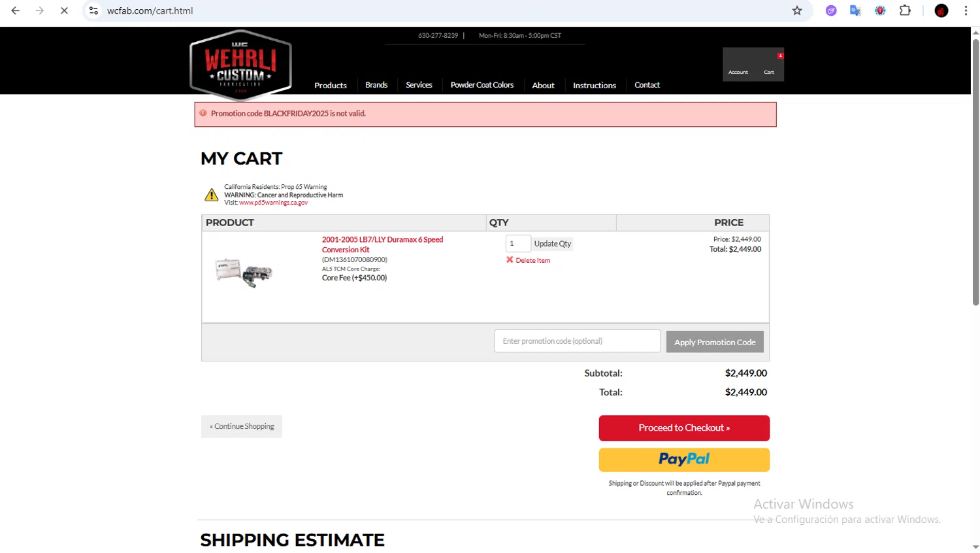Click the part number DM1361070080900
This screenshot has width=980, height=553.
355,260
